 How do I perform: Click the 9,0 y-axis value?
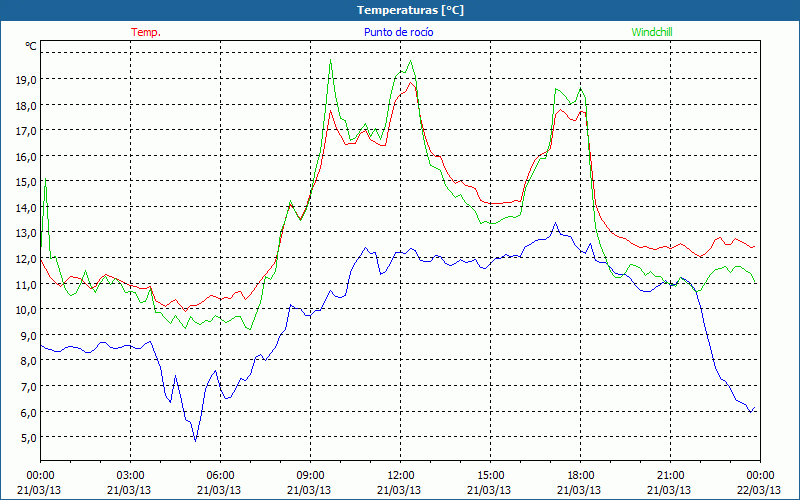click(x=29, y=335)
